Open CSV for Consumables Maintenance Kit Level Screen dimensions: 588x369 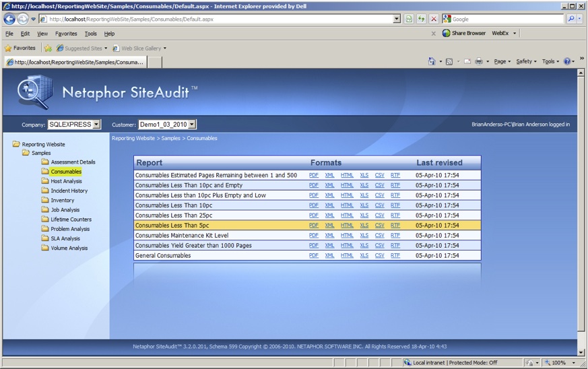pyautogui.click(x=379, y=236)
